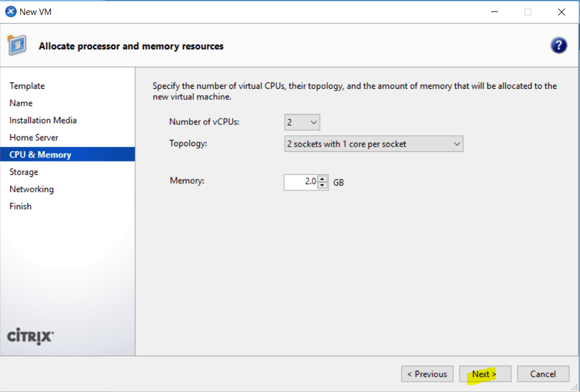The height and width of the screenshot is (392, 580).
Task: Click the processor and memory header icon
Action: point(17,44)
